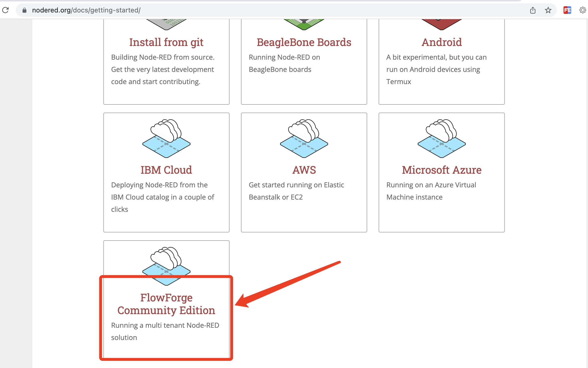Bookmark page with the star icon

tap(548, 10)
